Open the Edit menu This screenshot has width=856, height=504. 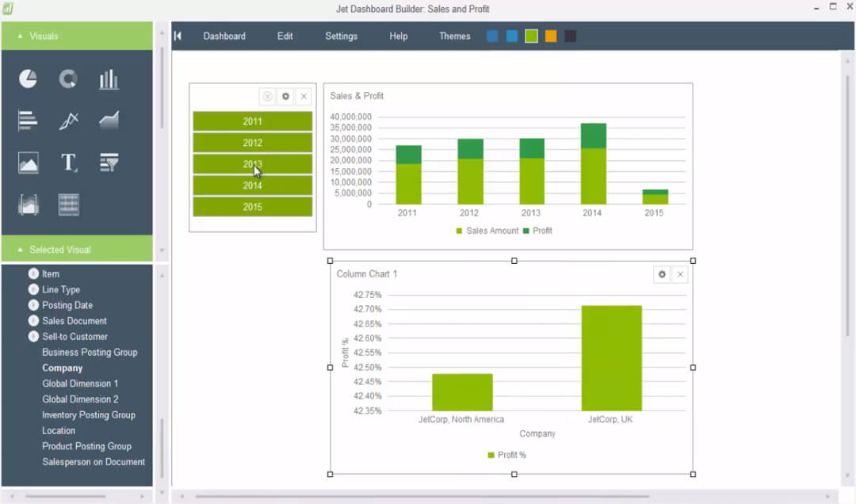pyautogui.click(x=285, y=36)
